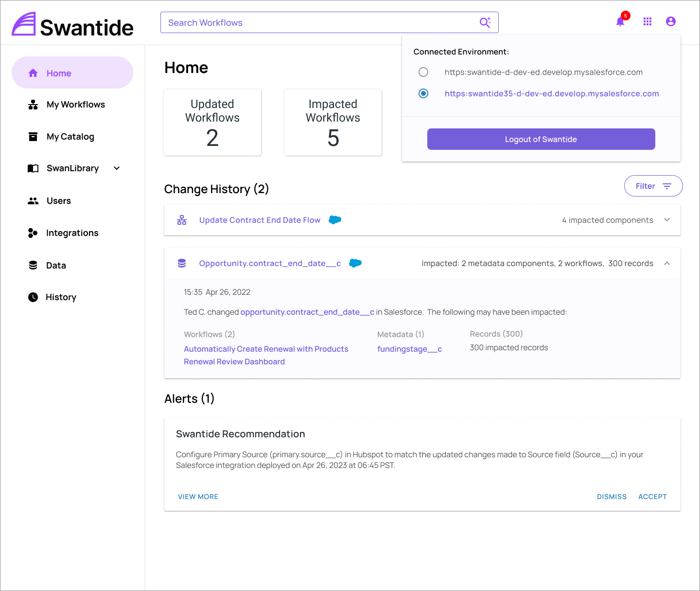Screen dimensions: 700x591
Task: Click Metadata (1) column label
Action: pyautogui.click(x=401, y=334)
